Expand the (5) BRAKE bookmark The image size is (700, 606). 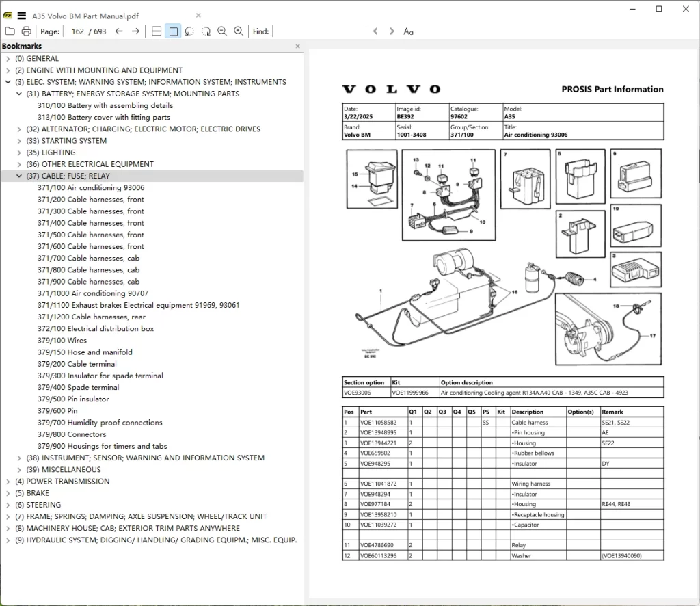coord(8,493)
